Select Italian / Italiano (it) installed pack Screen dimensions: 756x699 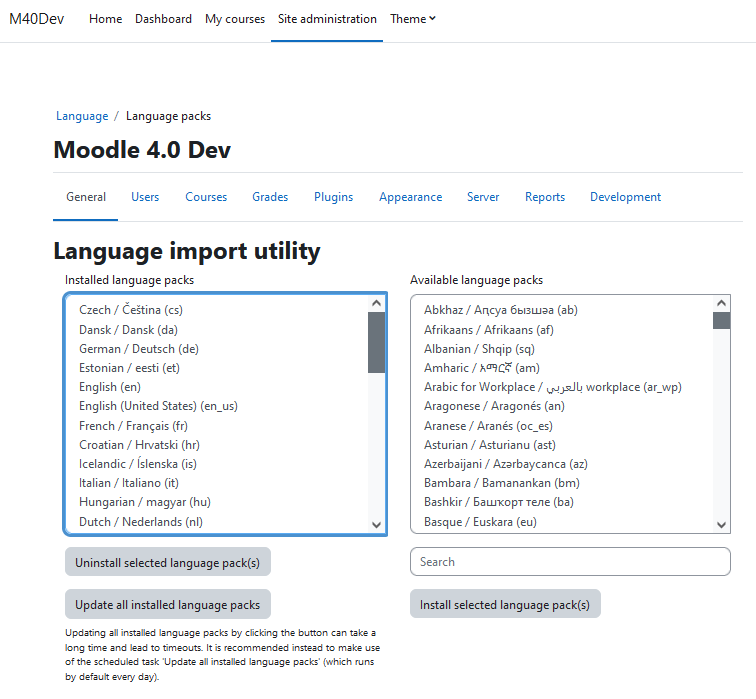coord(217,483)
